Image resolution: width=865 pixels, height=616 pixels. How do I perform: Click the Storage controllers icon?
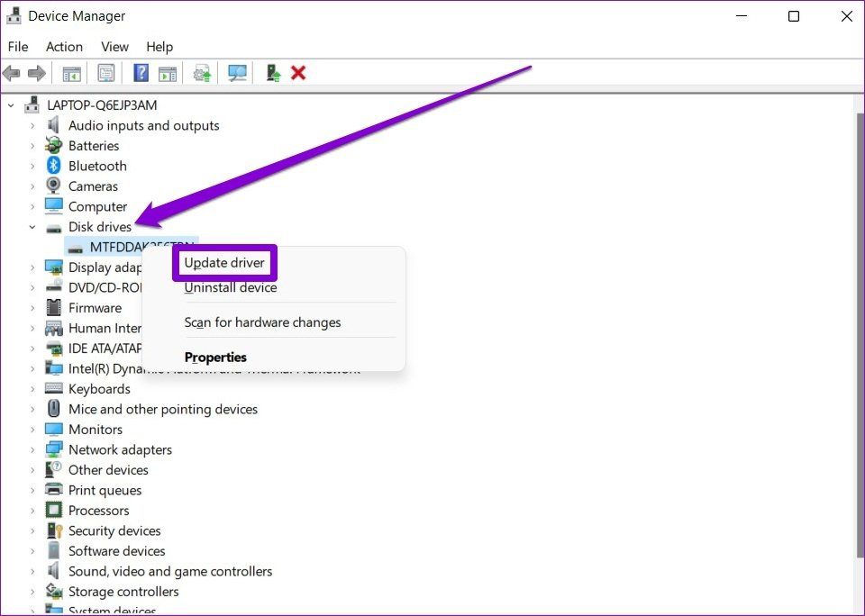54,591
